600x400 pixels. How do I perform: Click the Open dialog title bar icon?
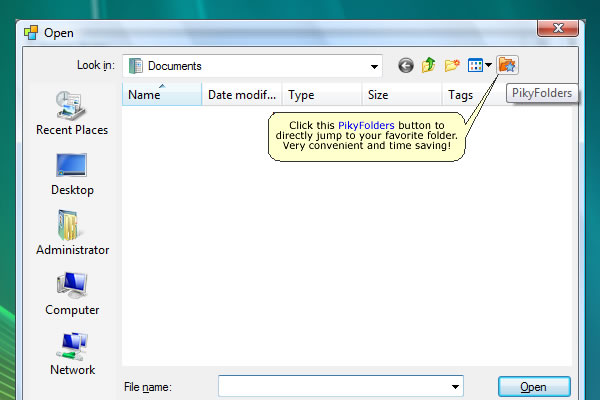[x=31, y=33]
